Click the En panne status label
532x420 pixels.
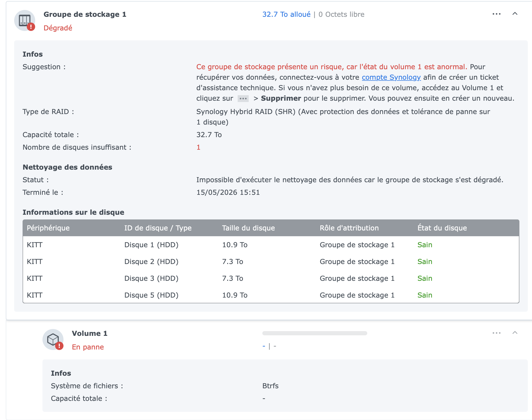click(x=88, y=347)
